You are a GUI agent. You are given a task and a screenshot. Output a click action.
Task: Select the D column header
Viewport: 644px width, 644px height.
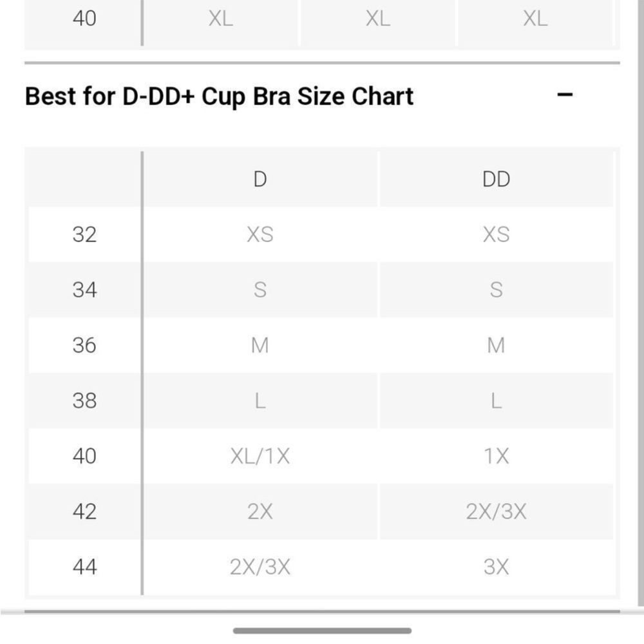[x=260, y=179]
